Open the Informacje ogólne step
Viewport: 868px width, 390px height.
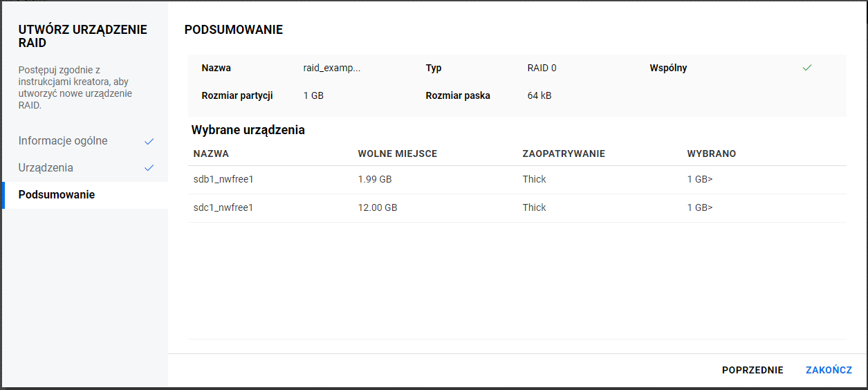click(63, 141)
